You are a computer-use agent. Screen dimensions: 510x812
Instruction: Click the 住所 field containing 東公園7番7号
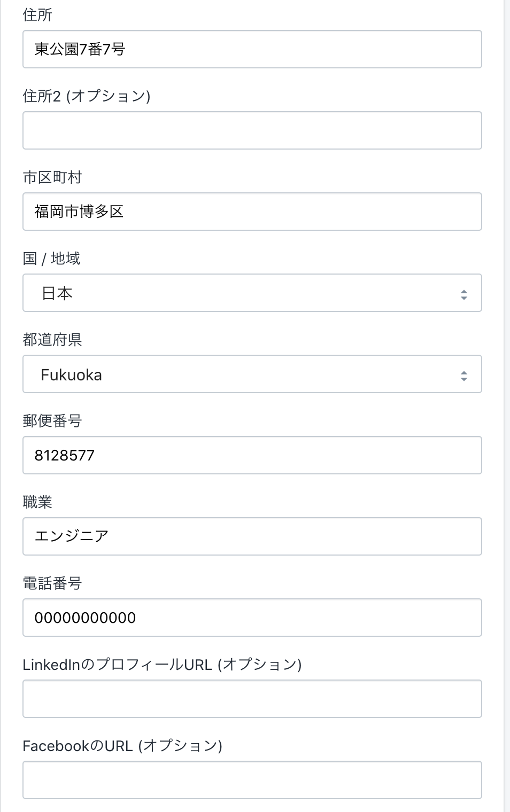click(252, 49)
